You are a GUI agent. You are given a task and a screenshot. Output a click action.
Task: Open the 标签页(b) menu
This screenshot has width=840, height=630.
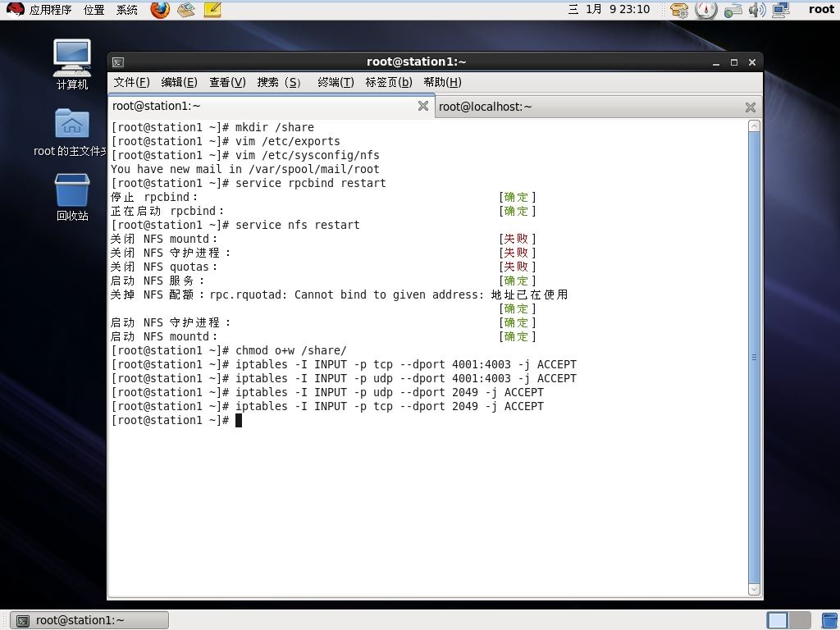[x=388, y=82]
